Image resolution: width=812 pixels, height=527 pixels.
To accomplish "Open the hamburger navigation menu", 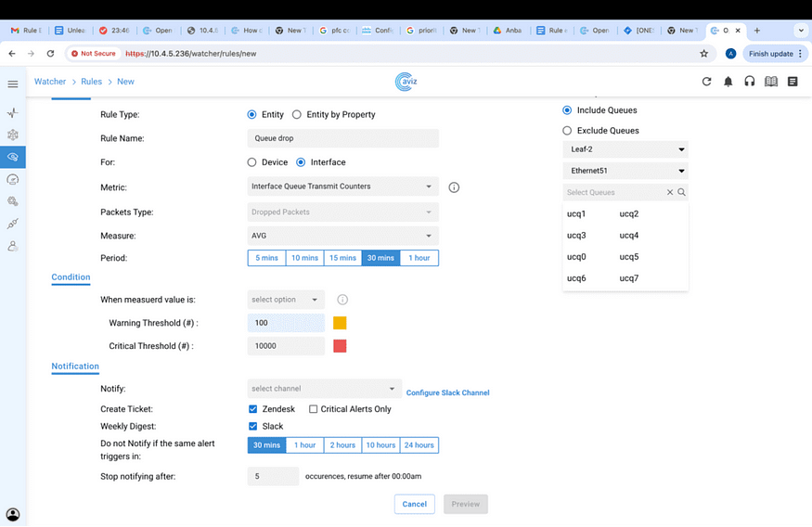I will pyautogui.click(x=13, y=84).
